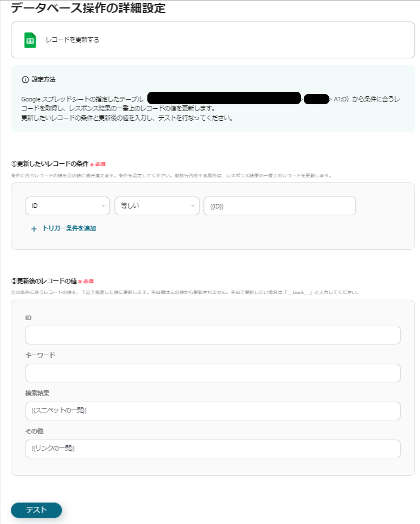The height and width of the screenshot is (524, 420).
Task: Click the ②更新後のレコードの値 section label
Action: (44, 281)
